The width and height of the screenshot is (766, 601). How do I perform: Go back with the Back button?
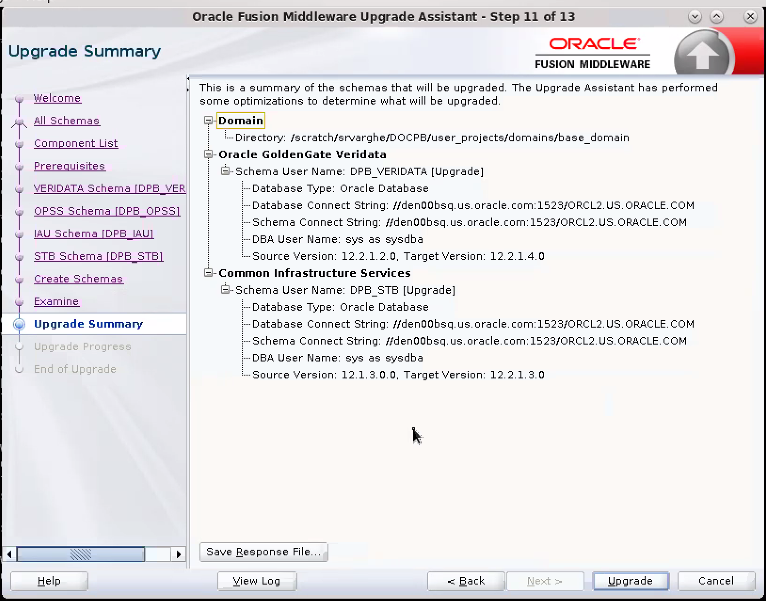point(466,581)
